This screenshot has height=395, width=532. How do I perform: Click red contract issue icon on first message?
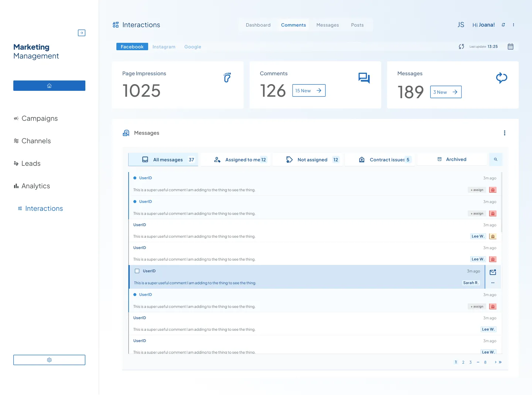click(493, 190)
